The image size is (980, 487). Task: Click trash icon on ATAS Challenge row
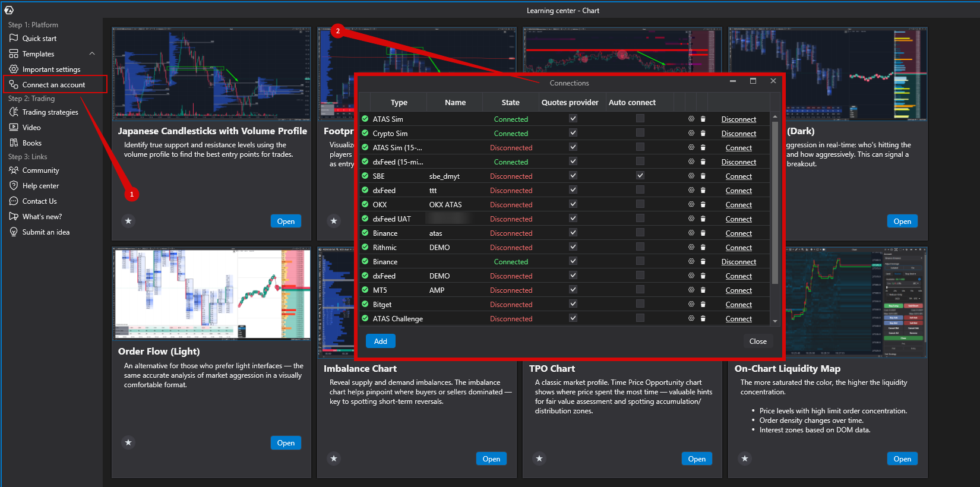703,318
